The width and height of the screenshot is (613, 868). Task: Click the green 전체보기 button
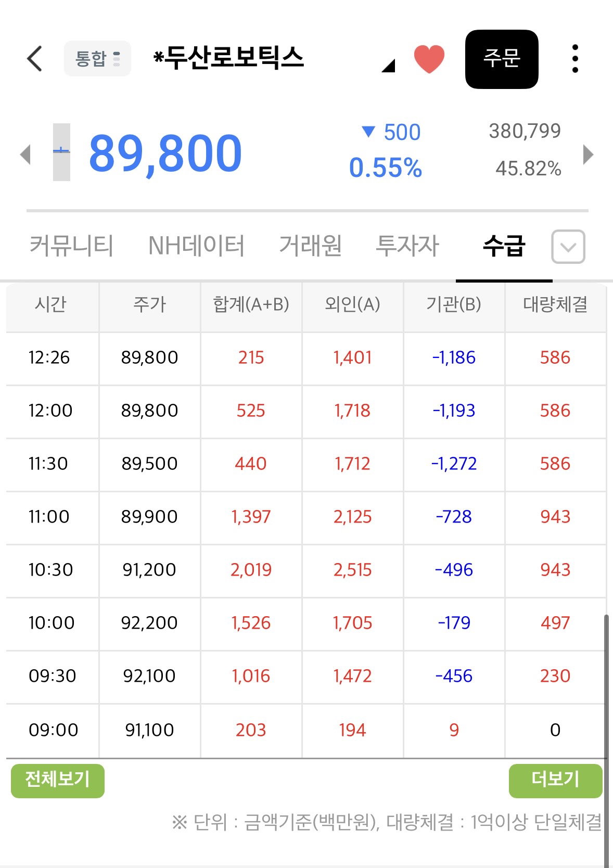tap(58, 781)
